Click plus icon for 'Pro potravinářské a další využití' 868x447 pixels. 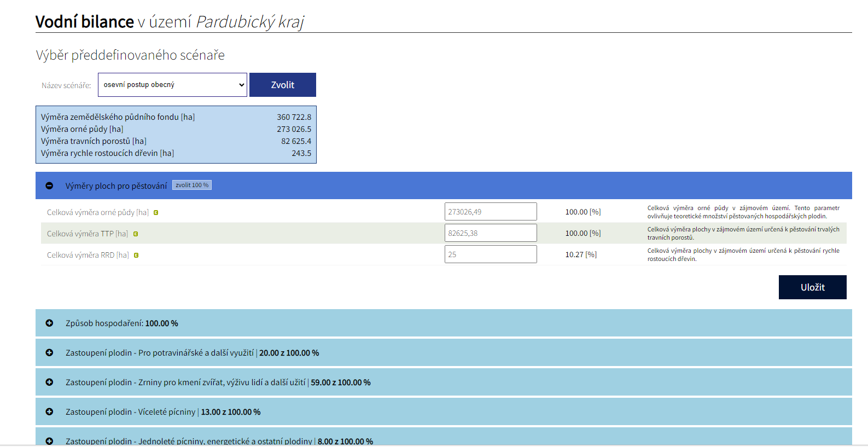pos(49,353)
